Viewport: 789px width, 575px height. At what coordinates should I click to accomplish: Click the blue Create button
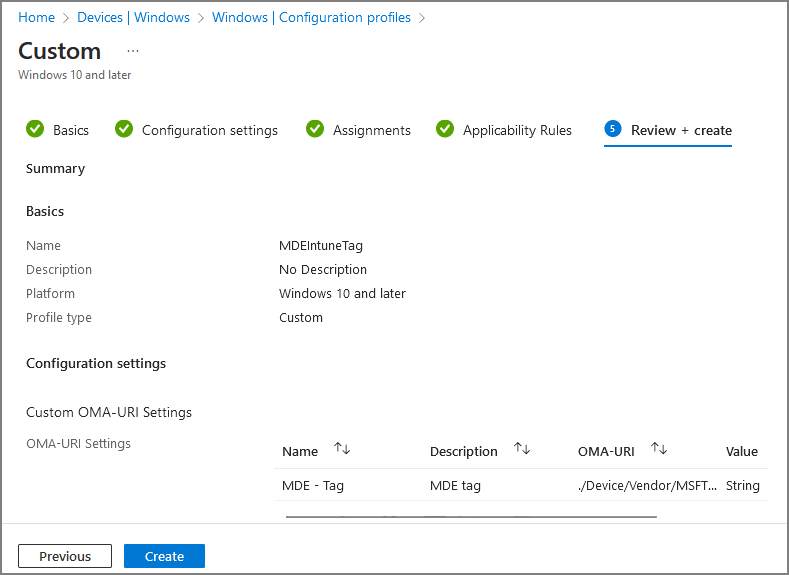(164, 556)
